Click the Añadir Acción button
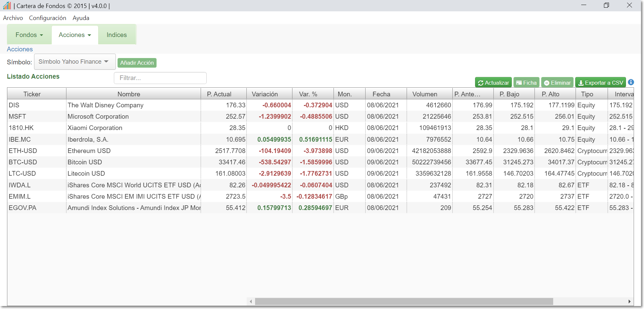 [137, 63]
